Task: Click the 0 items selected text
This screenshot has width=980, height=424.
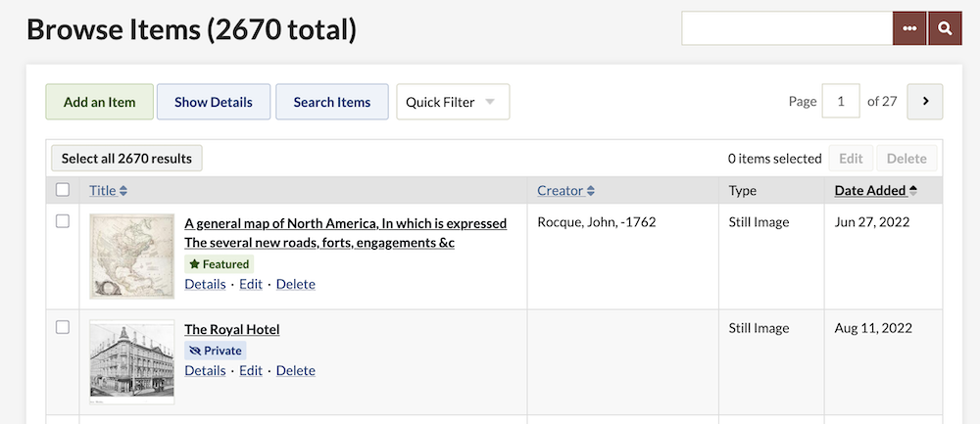Action: 774,159
